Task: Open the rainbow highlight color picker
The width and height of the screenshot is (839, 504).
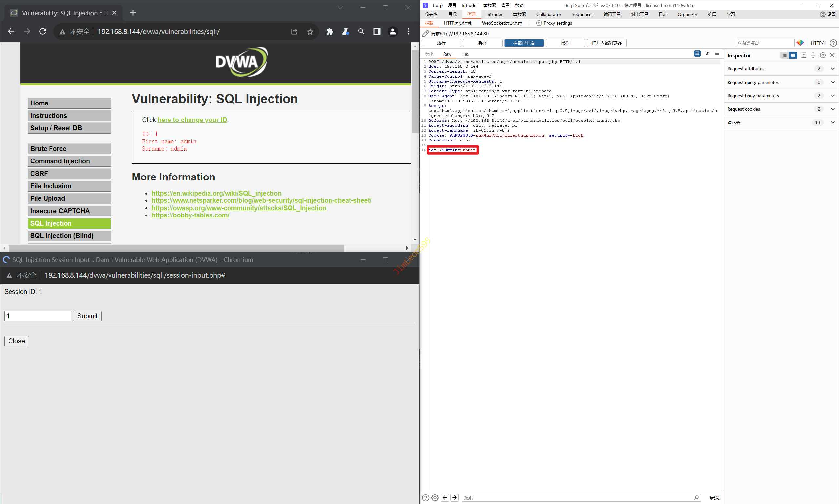Action: click(800, 43)
